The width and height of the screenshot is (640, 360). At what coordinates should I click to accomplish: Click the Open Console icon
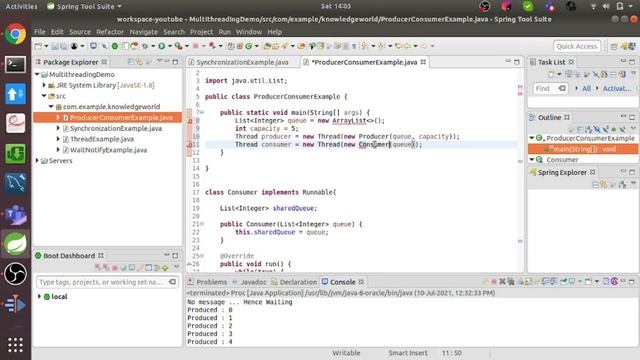click(x=588, y=282)
